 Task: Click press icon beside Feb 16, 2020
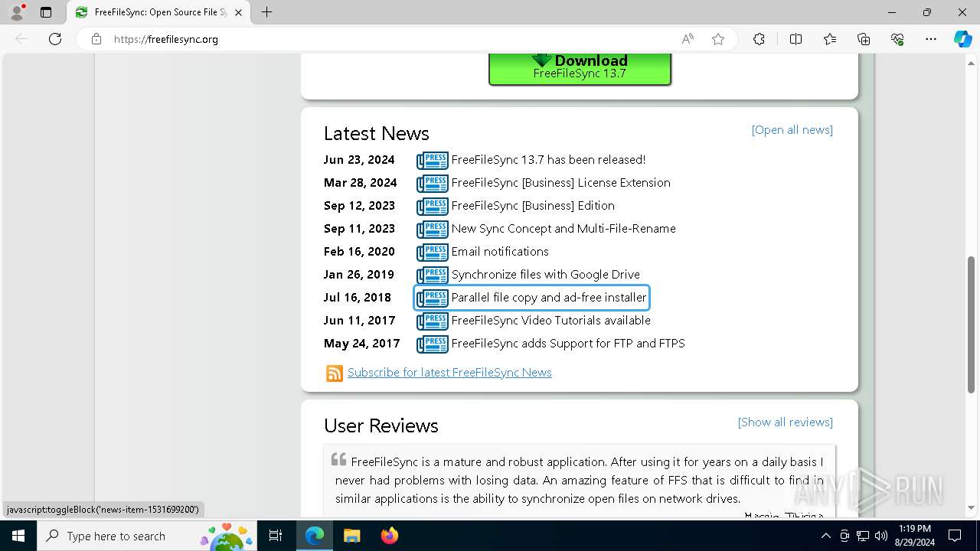pyautogui.click(x=433, y=252)
